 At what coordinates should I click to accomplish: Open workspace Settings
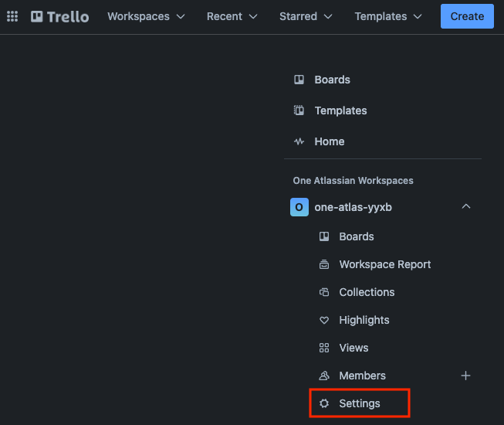(x=360, y=403)
